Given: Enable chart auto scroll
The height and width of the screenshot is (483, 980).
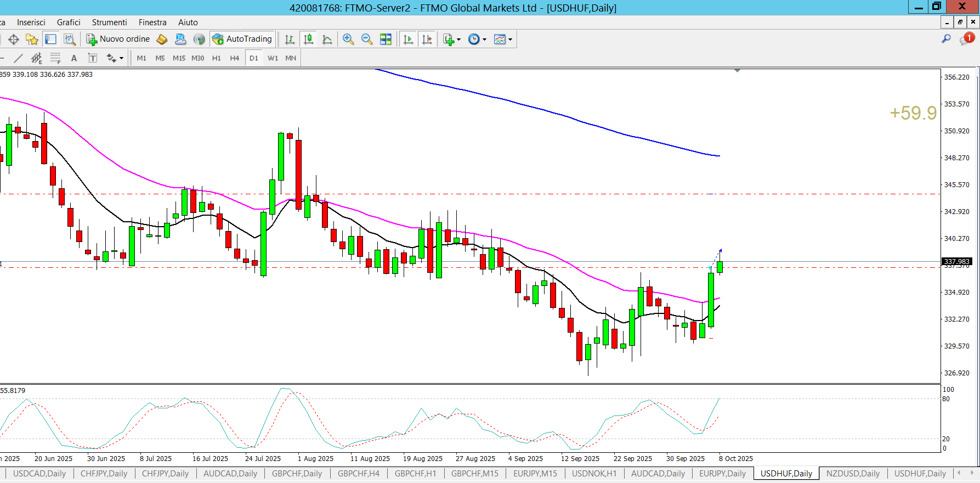Looking at the screenshot, I should pyautogui.click(x=408, y=39).
